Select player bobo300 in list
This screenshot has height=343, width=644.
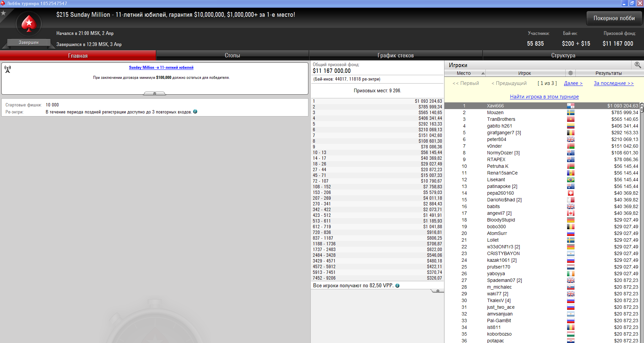pos(542,227)
